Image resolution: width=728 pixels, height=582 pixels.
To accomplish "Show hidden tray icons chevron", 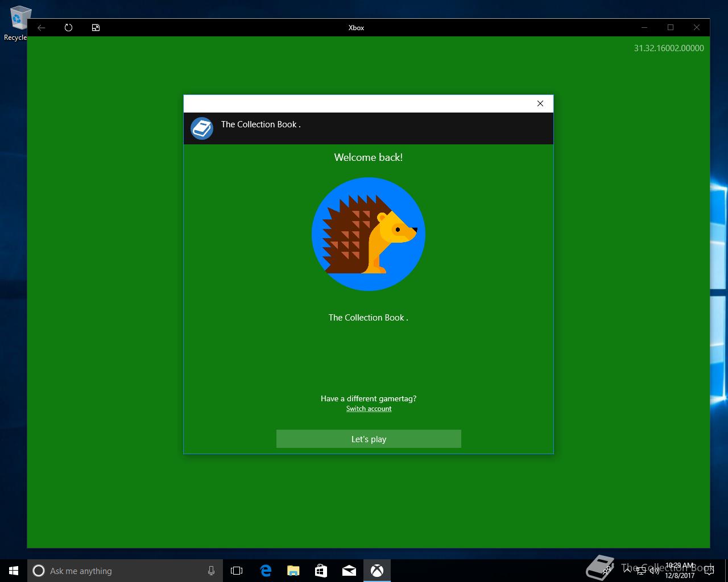I will (628, 571).
